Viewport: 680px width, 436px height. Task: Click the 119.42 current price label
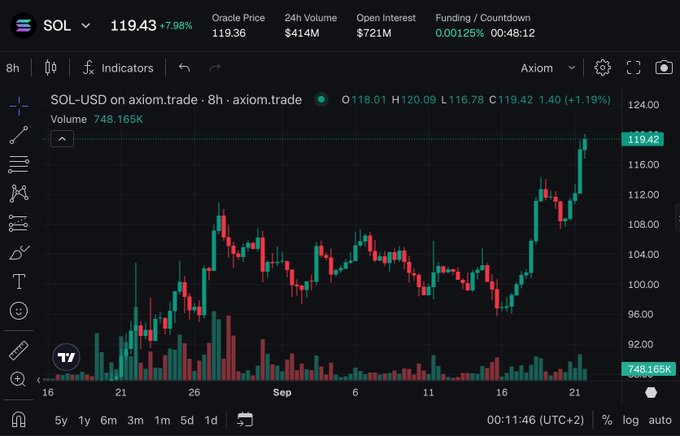click(642, 139)
